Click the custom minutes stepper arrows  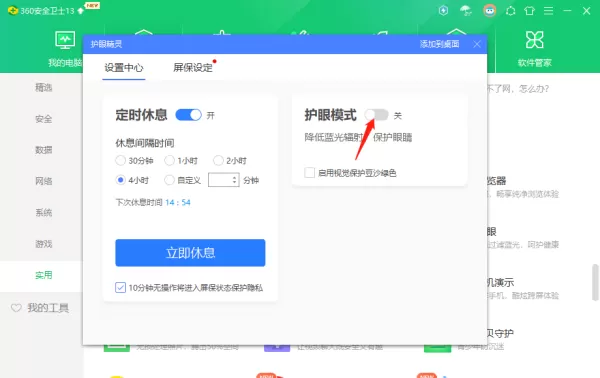point(235,180)
